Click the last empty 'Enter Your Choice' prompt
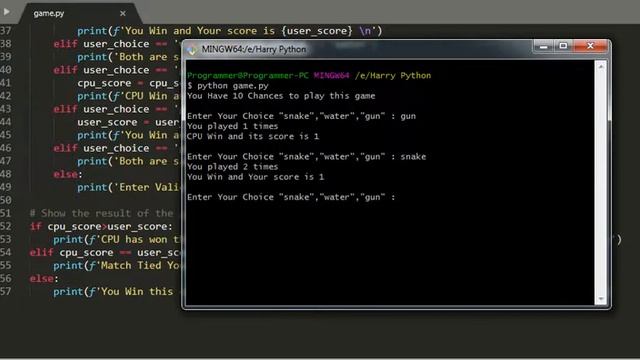 pos(291,197)
